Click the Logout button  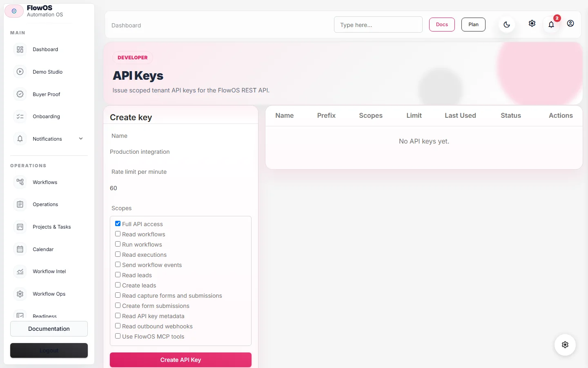click(49, 350)
